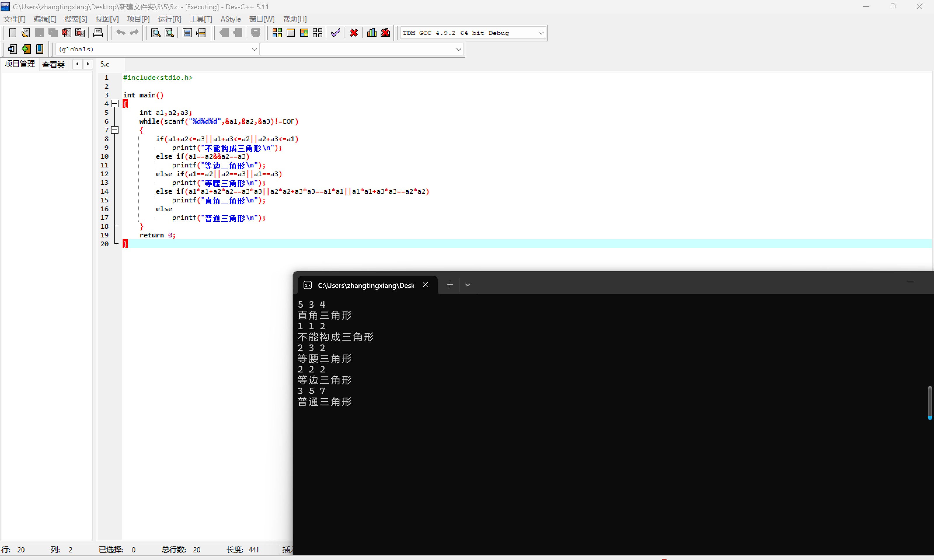Open the terminal tab list chevron
934x560 pixels.
[467, 285]
